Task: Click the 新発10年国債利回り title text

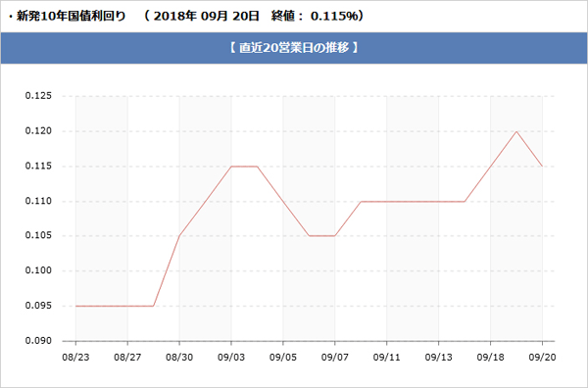Action: [71, 16]
